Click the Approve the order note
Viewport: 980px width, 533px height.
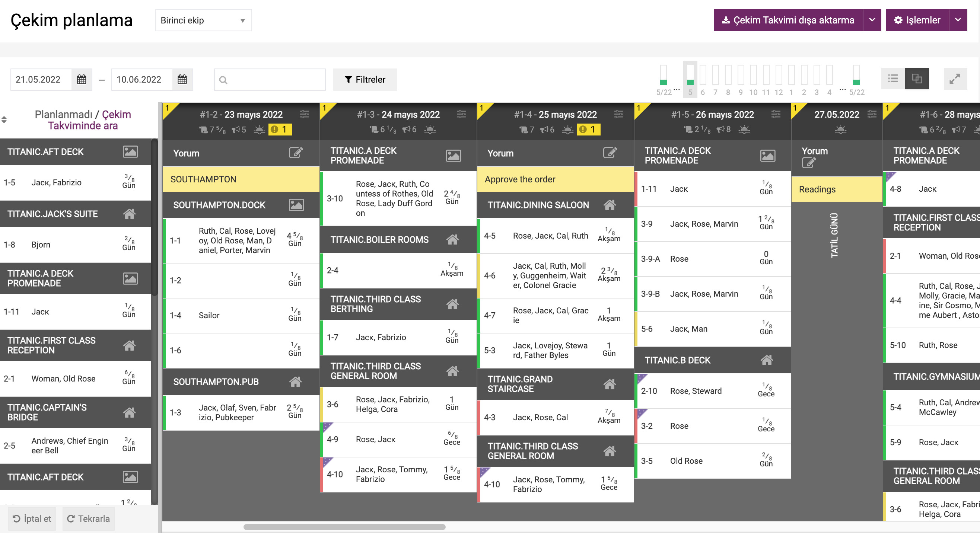(x=556, y=179)
